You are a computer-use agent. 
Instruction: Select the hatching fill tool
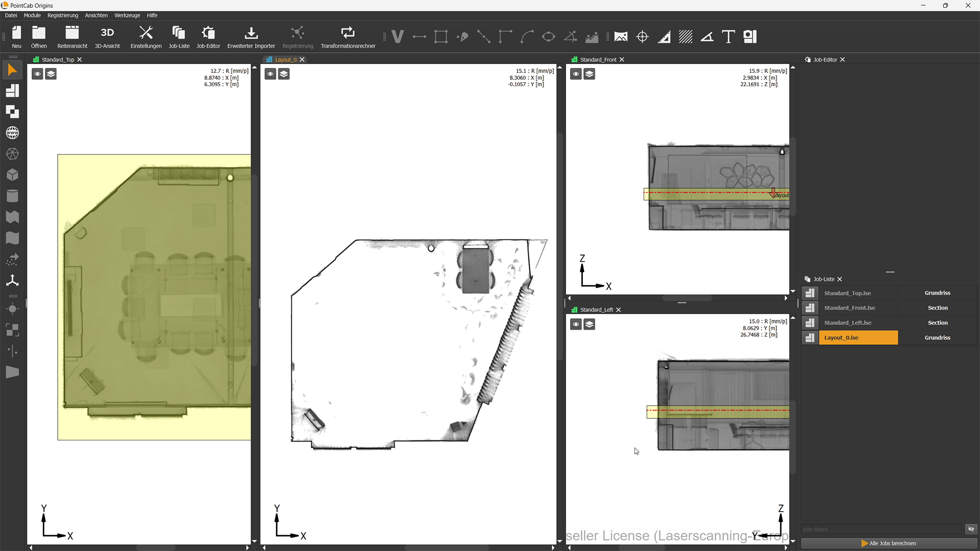pyautogui.click(x=685, y=37)
